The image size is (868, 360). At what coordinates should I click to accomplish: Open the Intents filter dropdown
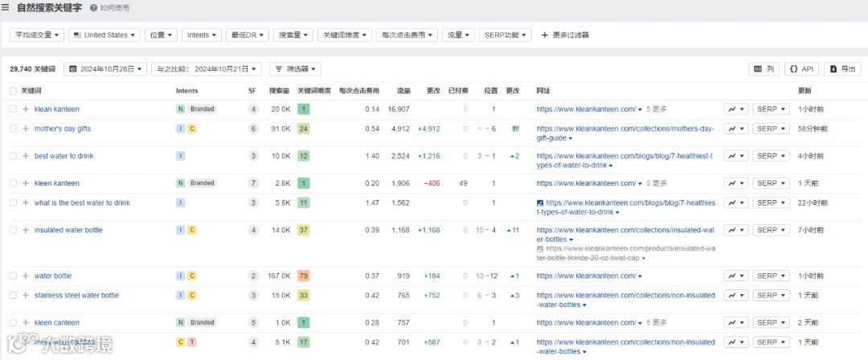click(202, 35)
